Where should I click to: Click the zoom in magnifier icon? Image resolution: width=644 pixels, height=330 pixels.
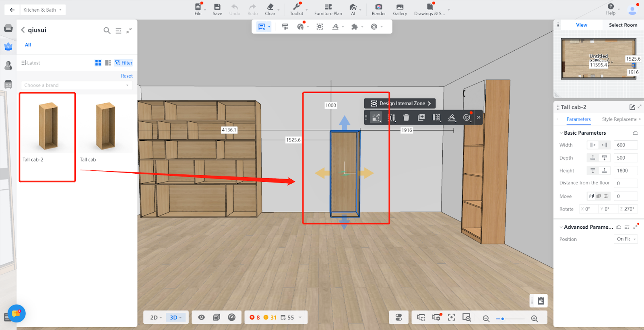point(535,318)
